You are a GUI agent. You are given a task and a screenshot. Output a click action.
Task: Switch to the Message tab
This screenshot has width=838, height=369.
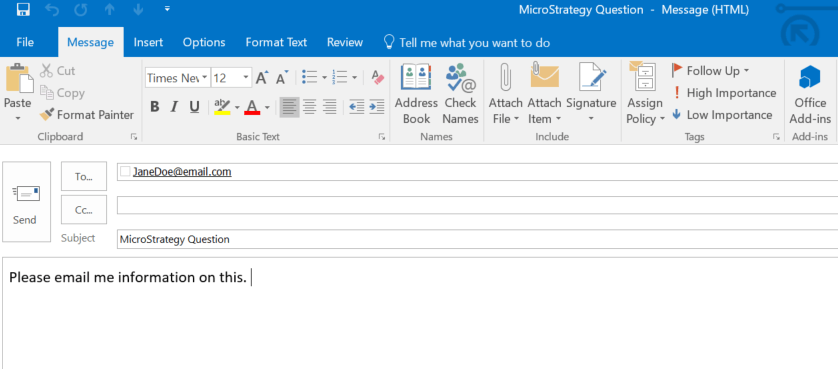point(90,42)
